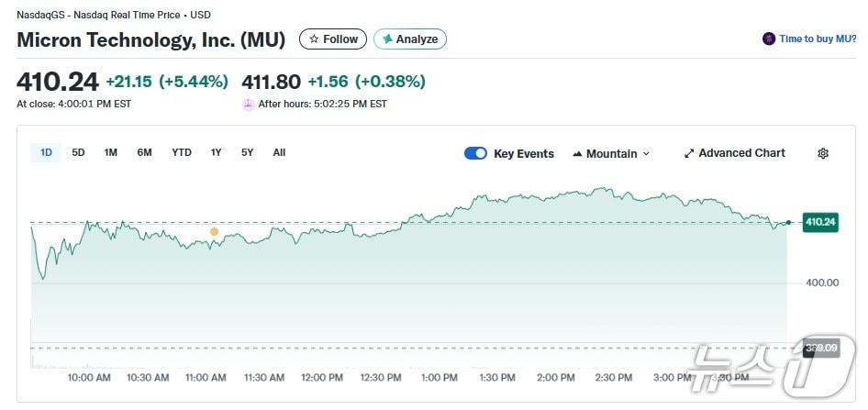The width and height of the screenshot is (868, 410).
Task: Click the purple Time to buy MU icon
Action: (x=769, y=39)
